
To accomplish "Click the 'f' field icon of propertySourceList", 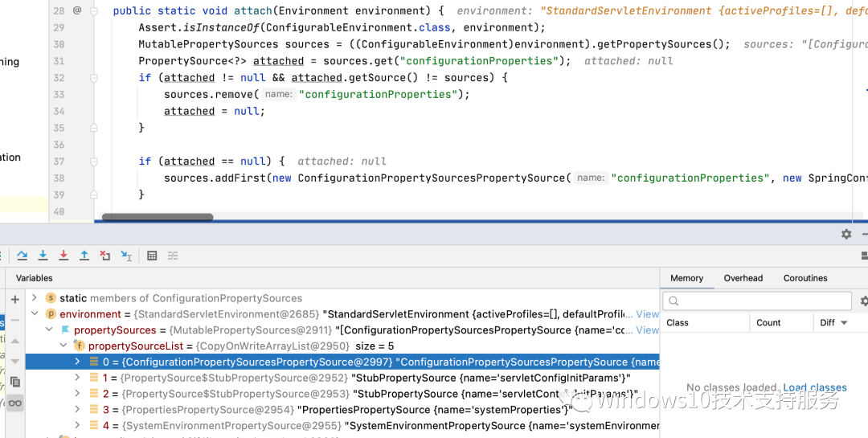I will [79, 346].
